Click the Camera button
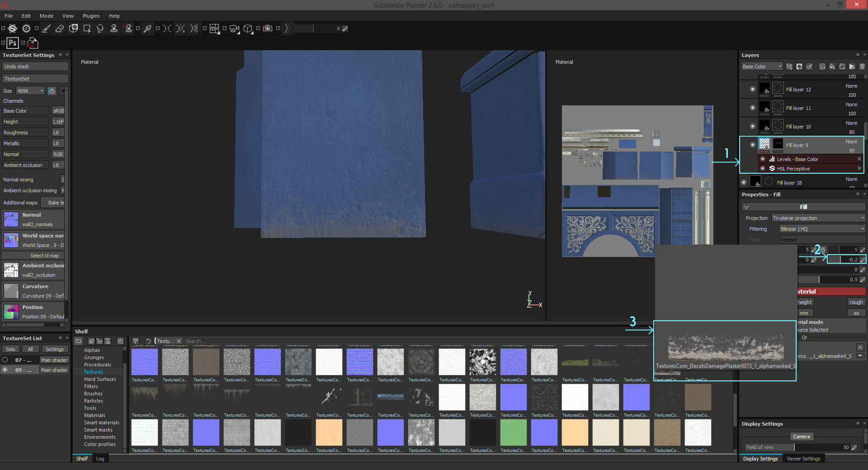Image resolution: width=868 pixels, height=470 pixels. point(801,437)
